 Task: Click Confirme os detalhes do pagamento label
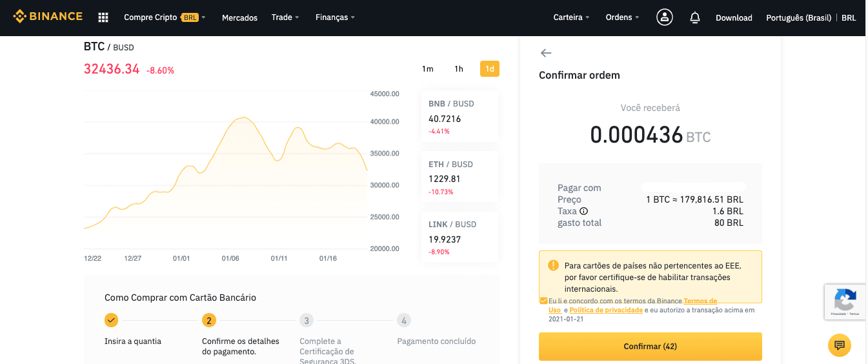tap(241, 346)
